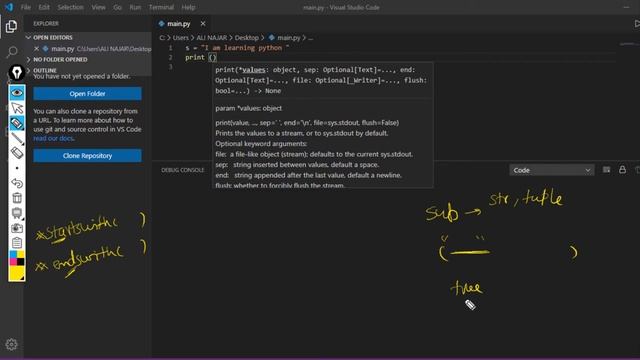
Task: Follow the read our docs link
Action: pos(53,138)
